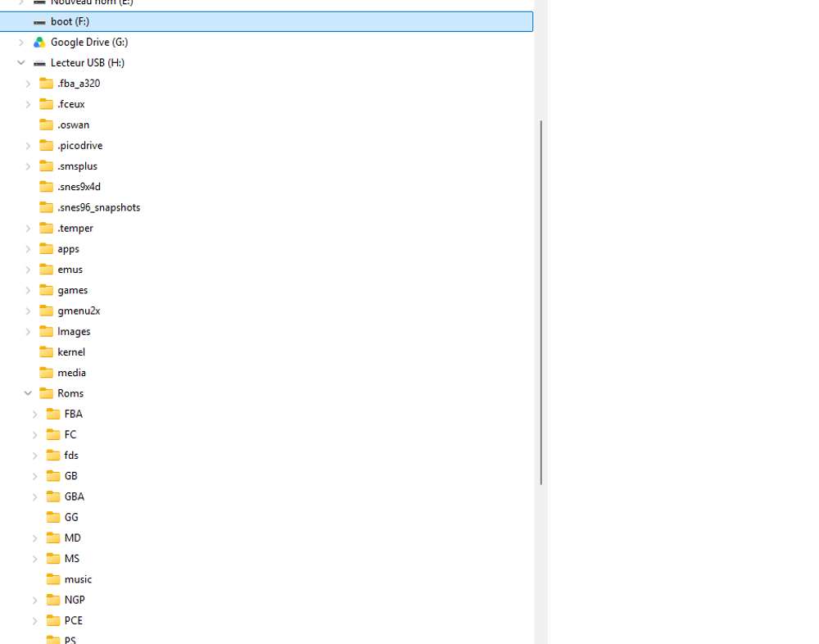Expand the .picodrive folder
The width and height of the screenshot is (819, 644).
click(x=28, y=146)
